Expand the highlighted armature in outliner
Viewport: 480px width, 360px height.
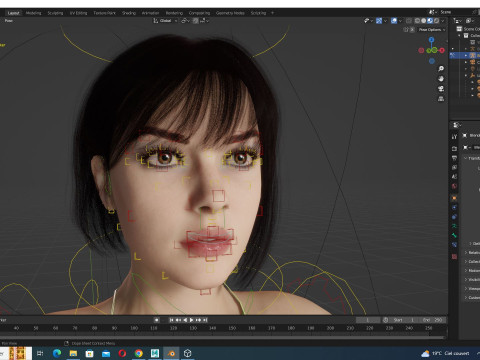click(x=466, y=55)
